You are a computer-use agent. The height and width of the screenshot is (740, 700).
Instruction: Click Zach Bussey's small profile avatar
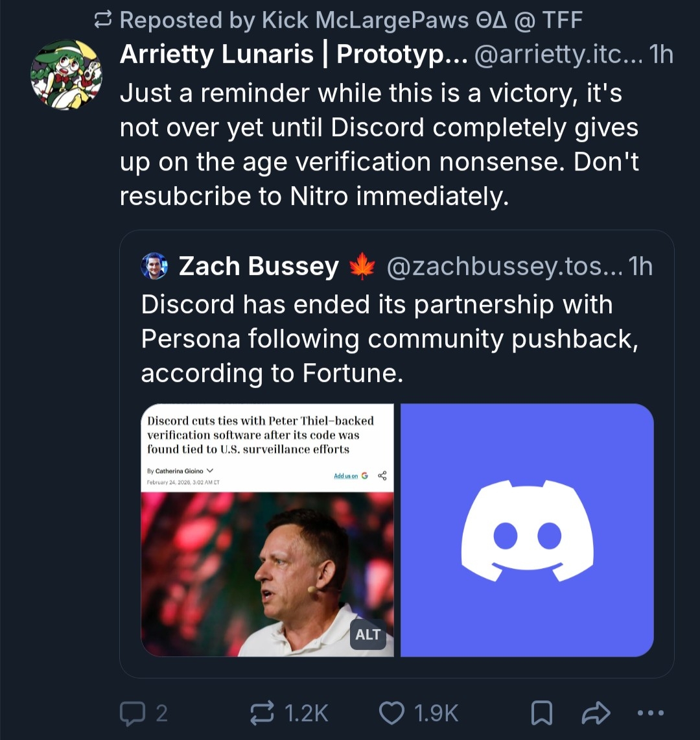[x=154, y=266]
